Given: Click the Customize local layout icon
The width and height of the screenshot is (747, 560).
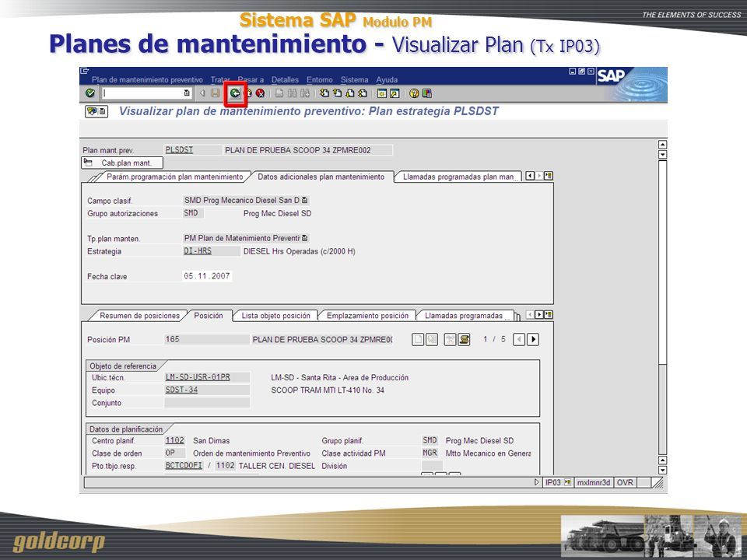Looking at the screenshot, I should [x=427, y=93].
